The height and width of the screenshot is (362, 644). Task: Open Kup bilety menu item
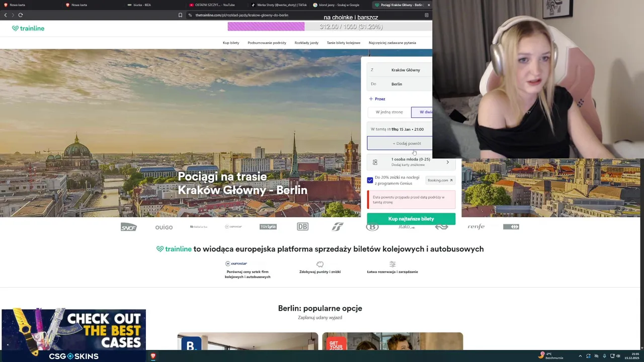231,43
